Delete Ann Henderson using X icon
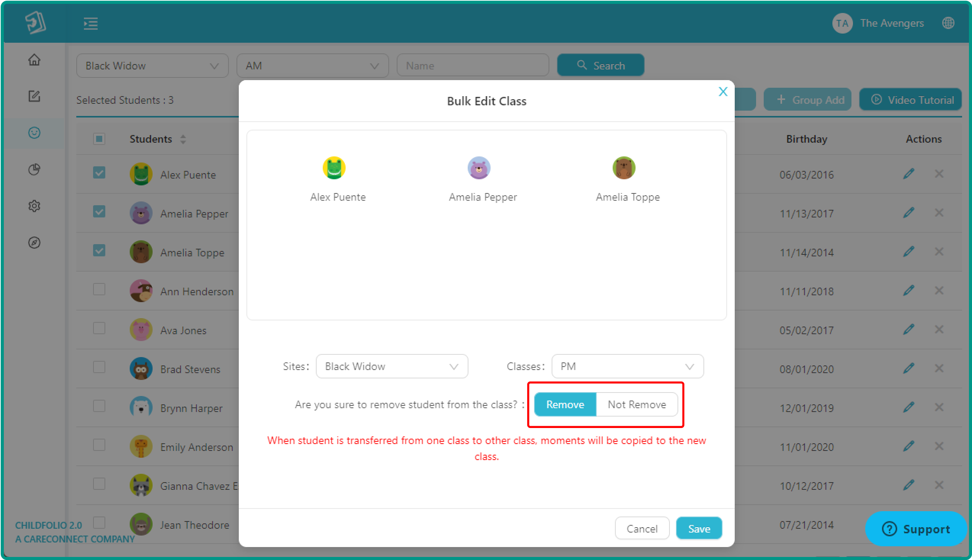This screenshot has height=560, width=972. coord(939,290)
